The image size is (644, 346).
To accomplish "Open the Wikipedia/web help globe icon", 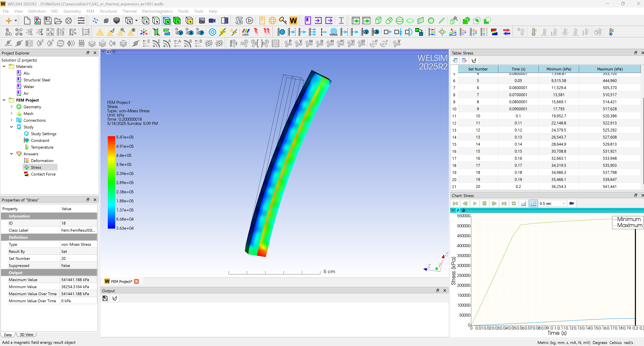I will pyautogui.click(x=272, y=21).
